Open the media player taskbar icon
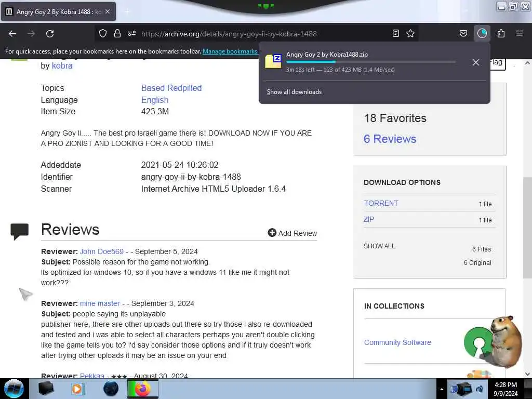This screenshot has width=532, height=399. coord(77,389)
